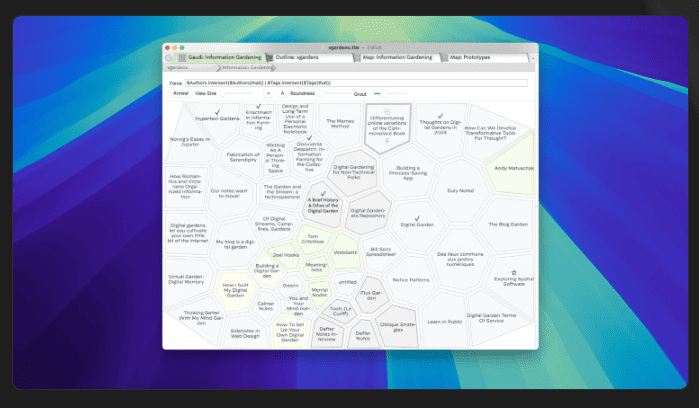
Task: Click into the Force expression field
Action: tap(356, 83)
